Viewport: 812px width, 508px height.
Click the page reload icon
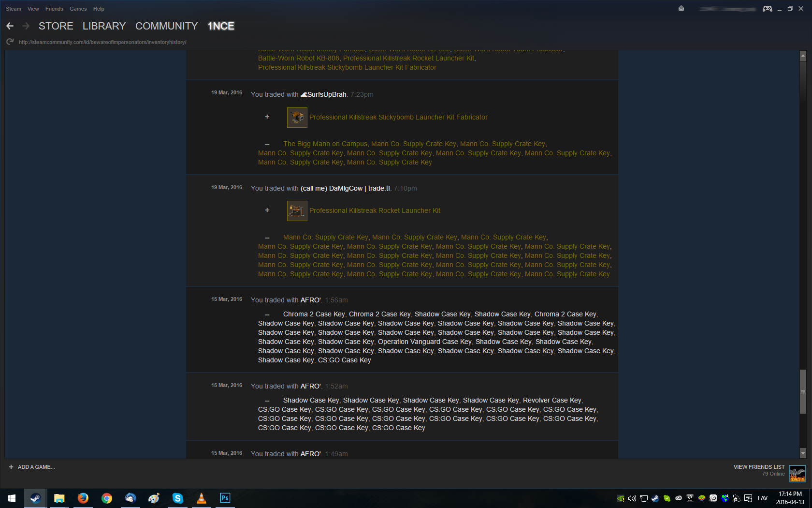[10, 42]
